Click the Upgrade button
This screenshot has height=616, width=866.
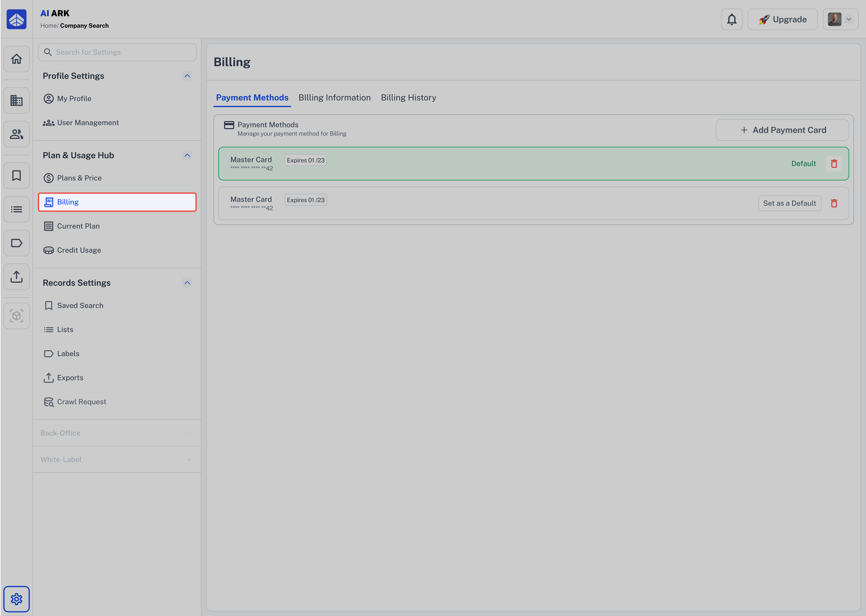coord(783,19)
